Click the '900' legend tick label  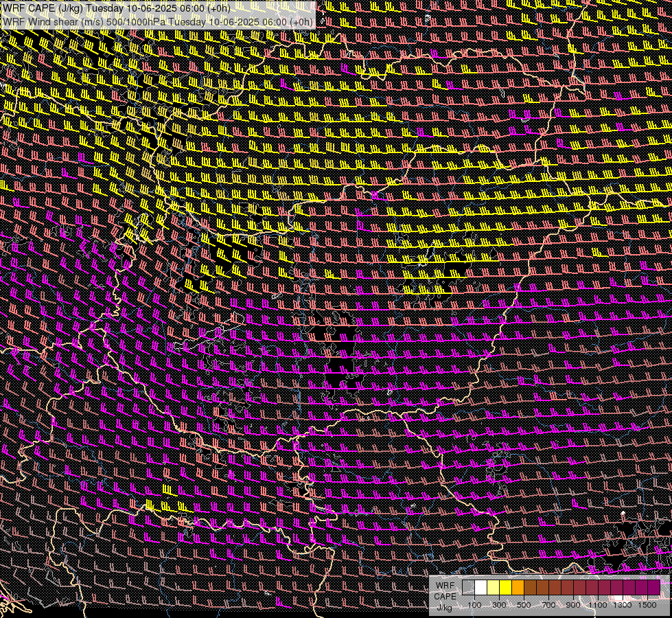pyautogui.click(x=573, y=605)
